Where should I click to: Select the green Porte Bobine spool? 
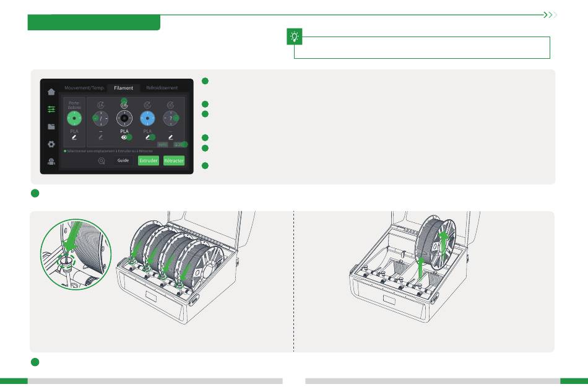coord(74,118)
